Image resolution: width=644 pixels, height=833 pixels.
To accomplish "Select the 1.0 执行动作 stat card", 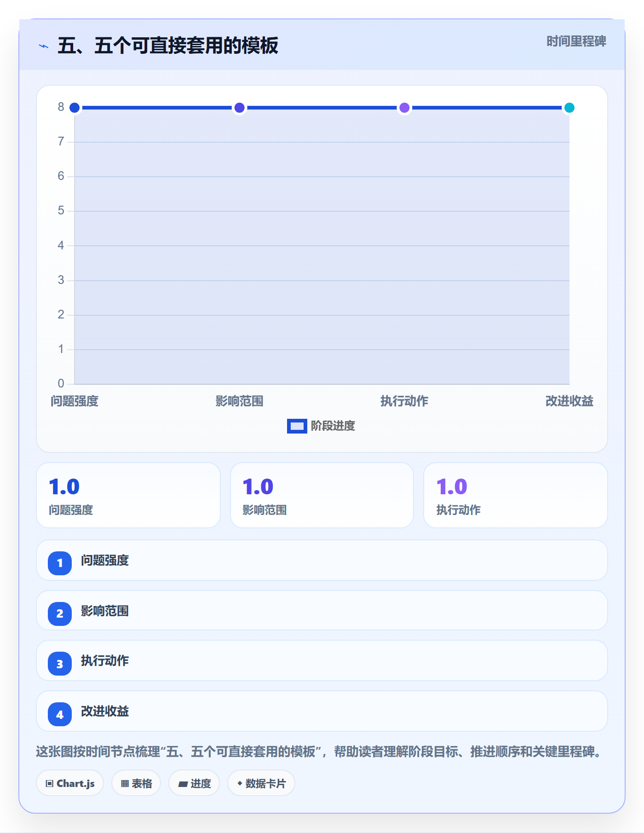I will [516, 495].
